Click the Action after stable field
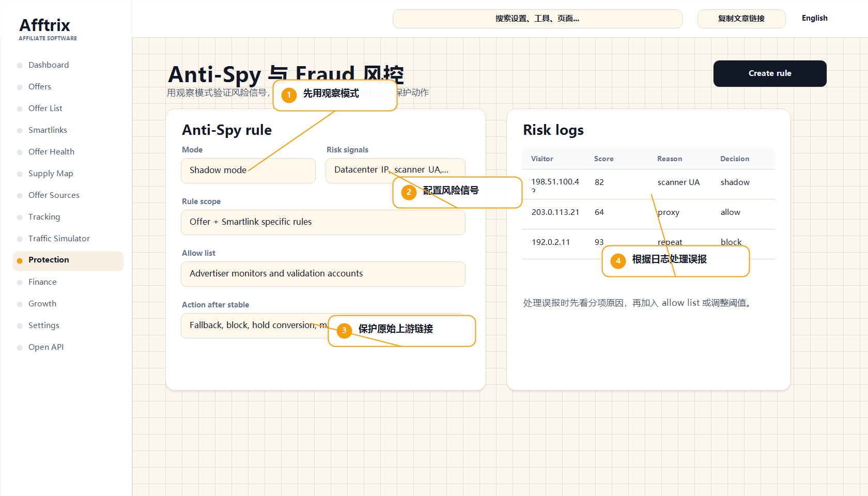The image size is (868, 496). [323, 326]
